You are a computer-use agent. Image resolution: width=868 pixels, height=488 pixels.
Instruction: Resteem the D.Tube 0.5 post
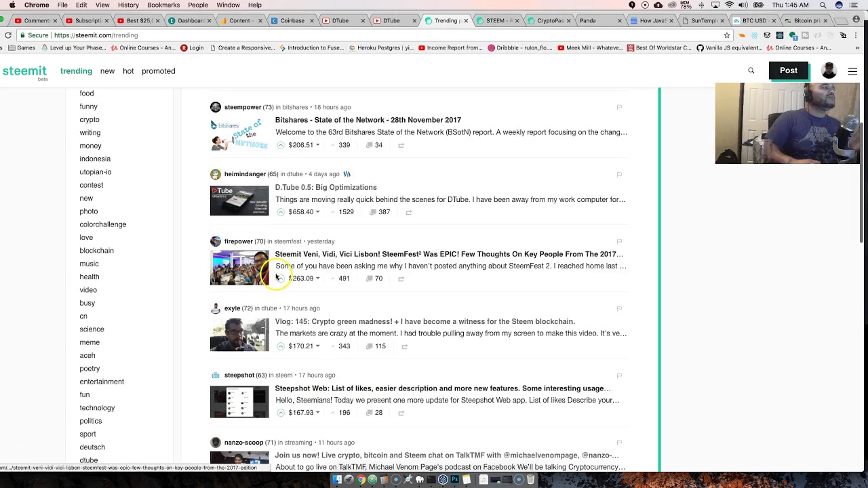[x=408, y=212]
